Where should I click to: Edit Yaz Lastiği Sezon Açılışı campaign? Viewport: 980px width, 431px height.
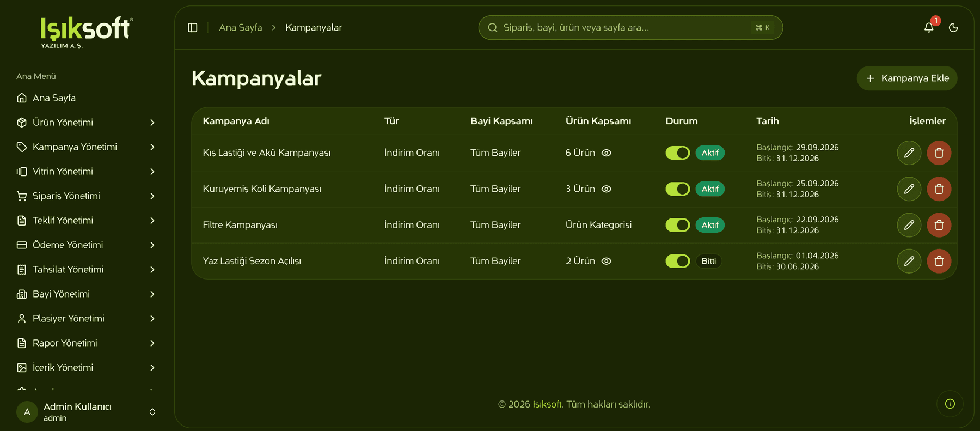click(909, 261)
